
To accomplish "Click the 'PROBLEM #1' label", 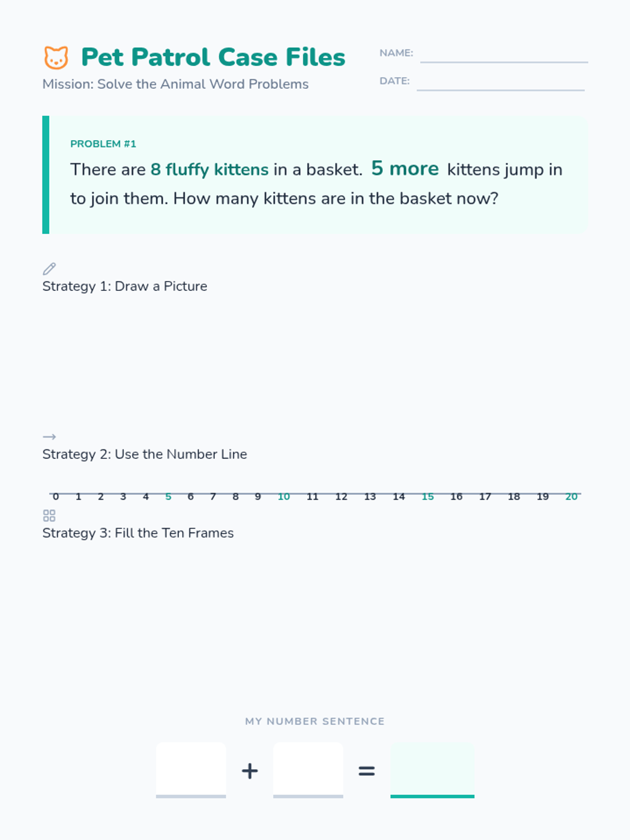I will tap(103, 144).
